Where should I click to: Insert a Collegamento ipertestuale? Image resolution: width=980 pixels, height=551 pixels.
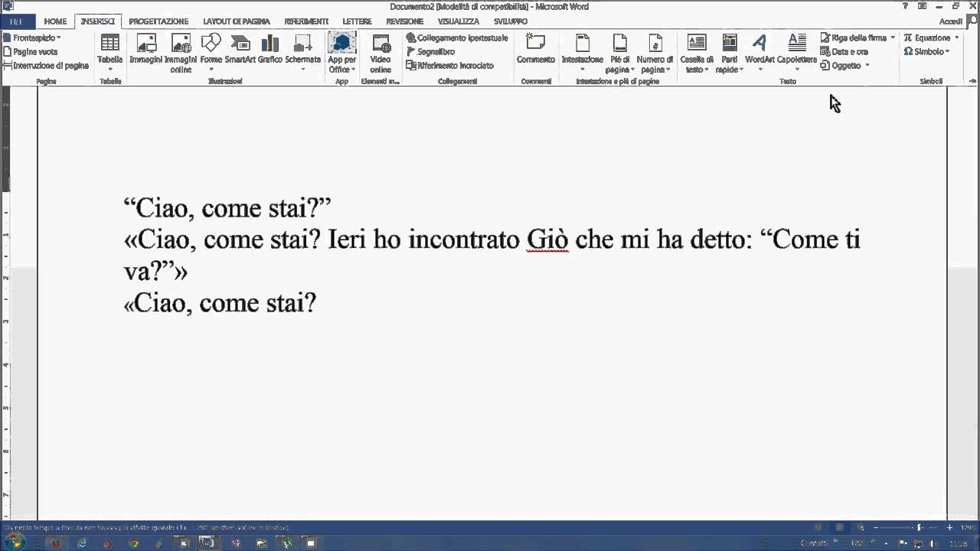pyautogui.click(x=457, y=37)
